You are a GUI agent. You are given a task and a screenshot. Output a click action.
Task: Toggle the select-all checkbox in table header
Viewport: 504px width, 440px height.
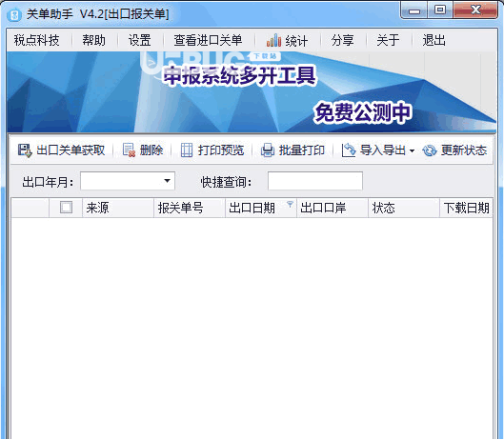tap(66, 208)
